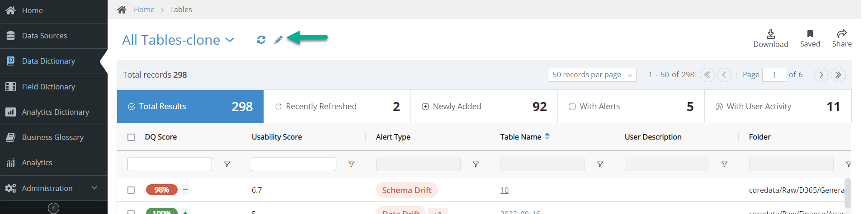Go to the previous page

pos(724,75)
